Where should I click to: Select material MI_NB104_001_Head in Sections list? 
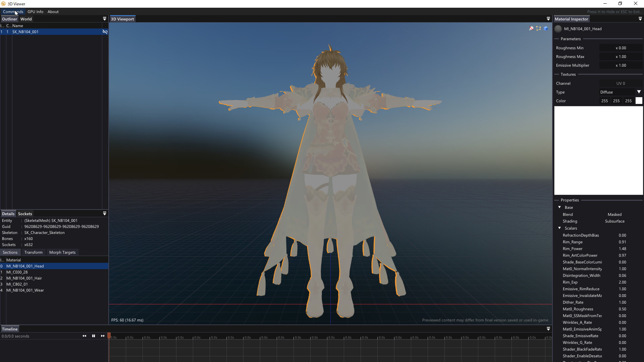[54, 266]
